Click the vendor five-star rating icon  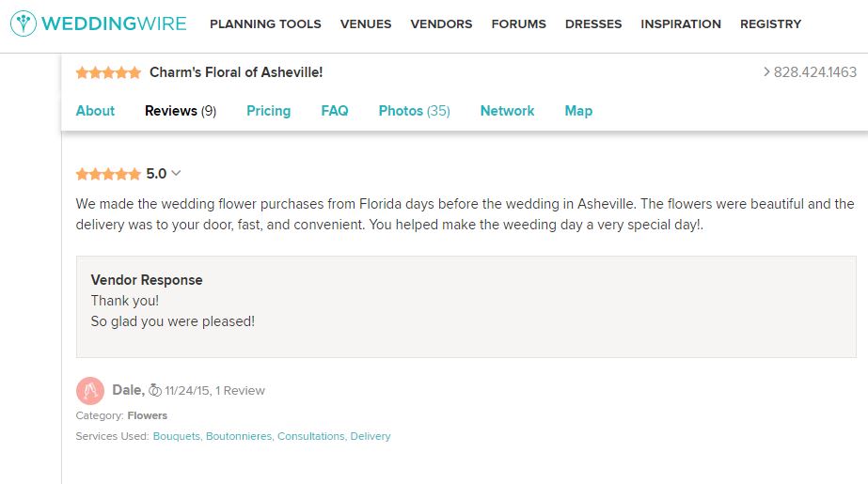click(108, 72)
